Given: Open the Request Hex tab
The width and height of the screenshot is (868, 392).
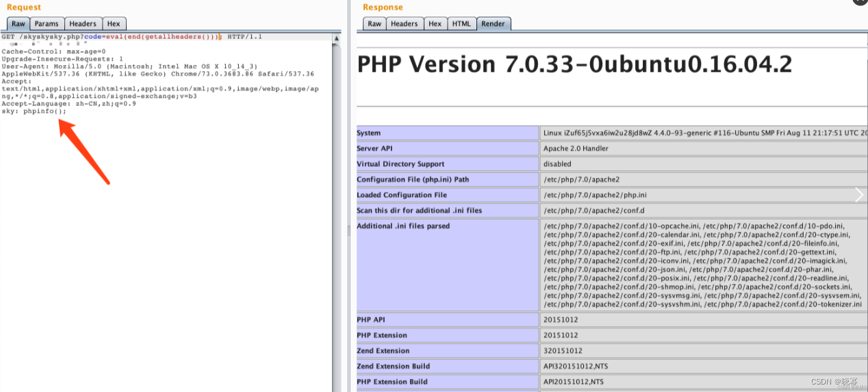Looking at the screenshot, I should click(114, 24).
